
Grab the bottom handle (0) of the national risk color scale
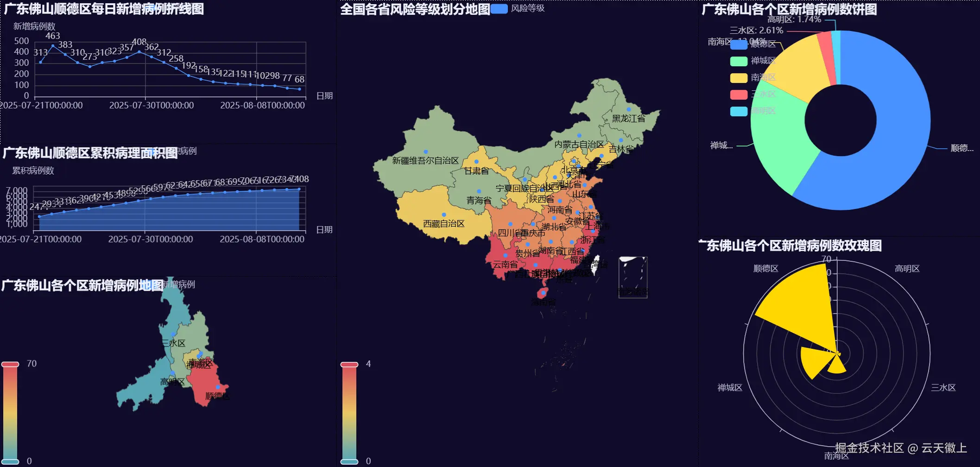click(349, 461)
